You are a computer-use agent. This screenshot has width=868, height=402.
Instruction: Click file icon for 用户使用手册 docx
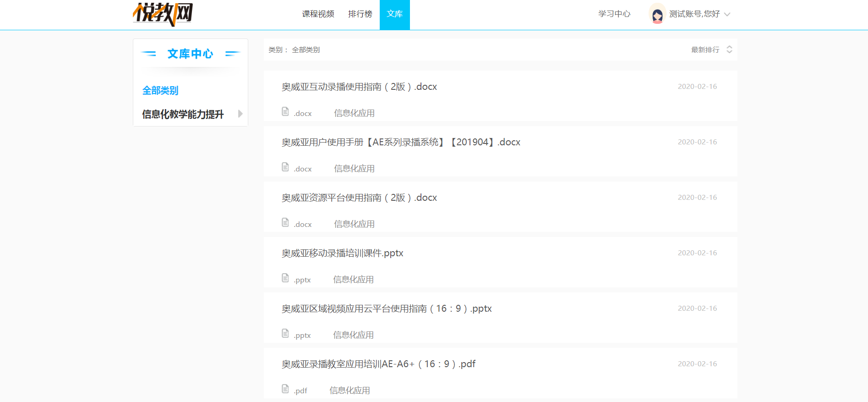click(x=285, y=167)
